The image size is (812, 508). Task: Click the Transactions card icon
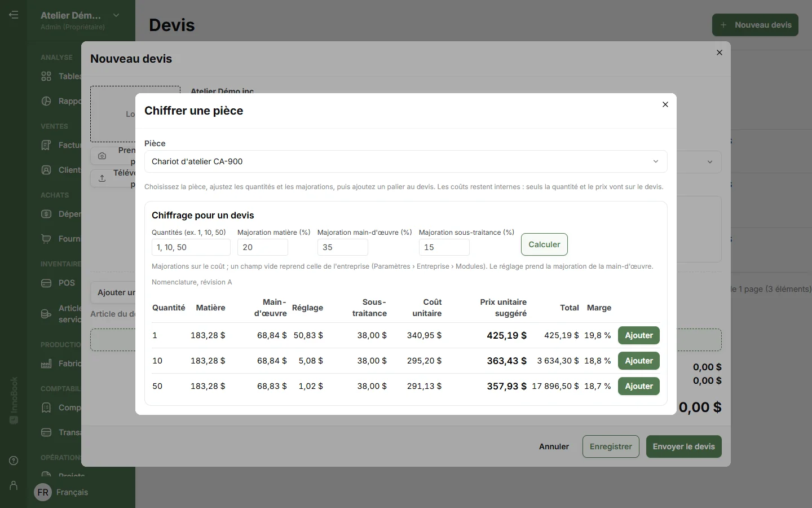click(x=46, y=432)
